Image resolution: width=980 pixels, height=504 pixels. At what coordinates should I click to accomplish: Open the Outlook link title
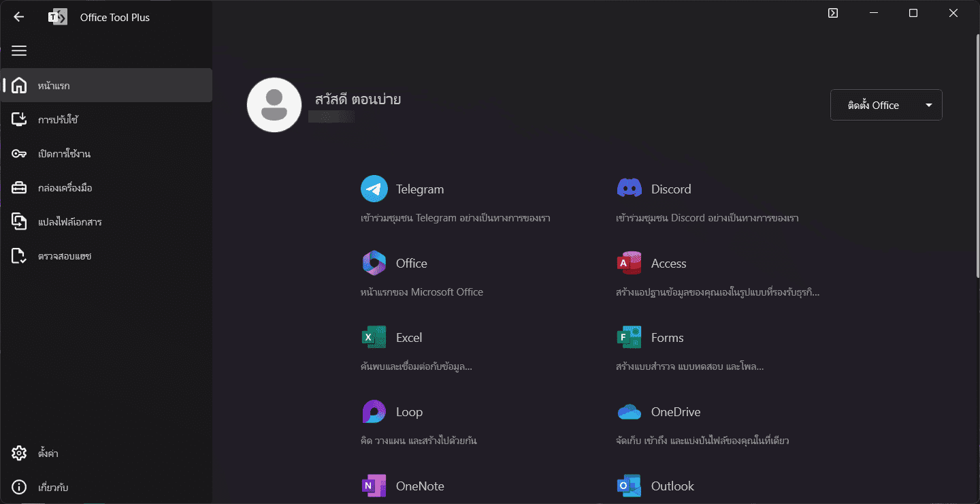click(x=672, y=486)
